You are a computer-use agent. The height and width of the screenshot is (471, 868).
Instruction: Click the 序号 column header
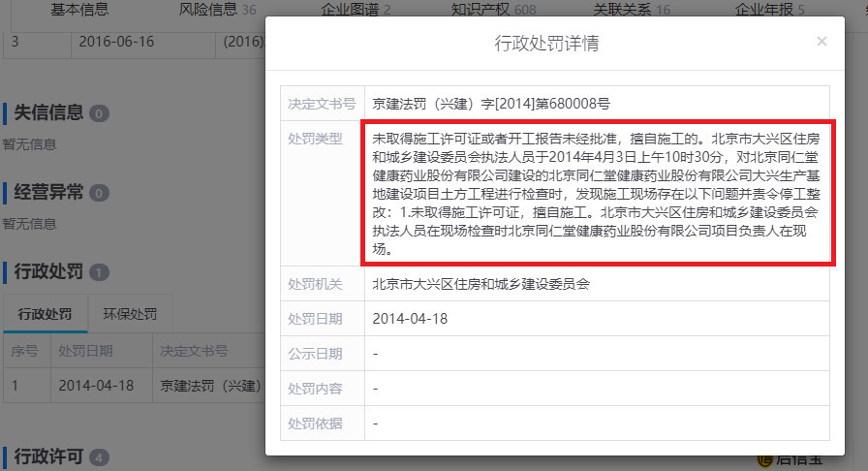pos(24,351)
